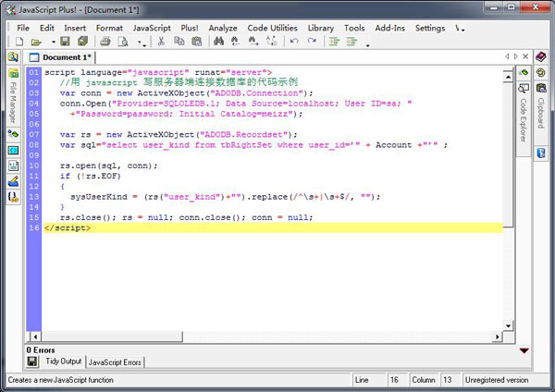This screenshot has width=555, height=392.
Task: Click save icon in output panel
Action: 32,361
